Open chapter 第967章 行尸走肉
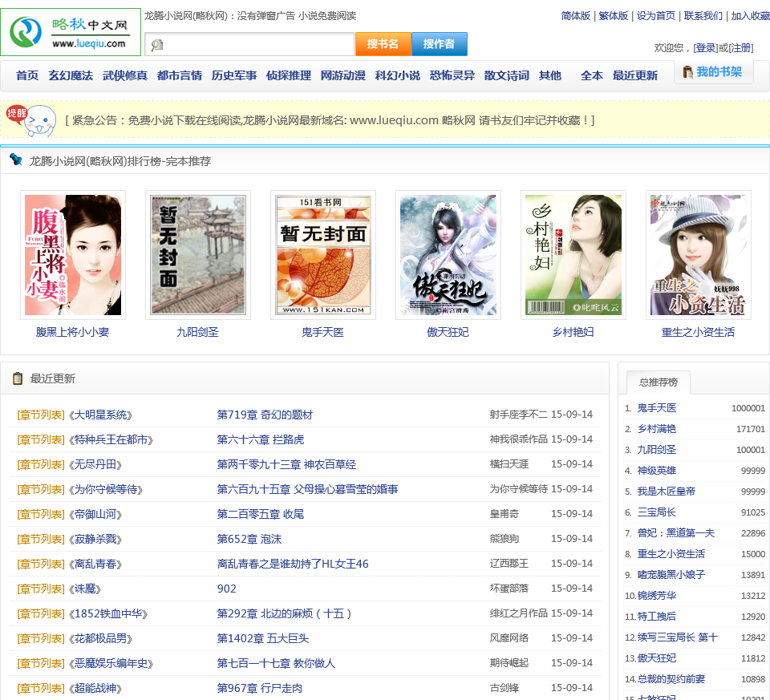The image size is (770, 700). [x=260, y=689]
